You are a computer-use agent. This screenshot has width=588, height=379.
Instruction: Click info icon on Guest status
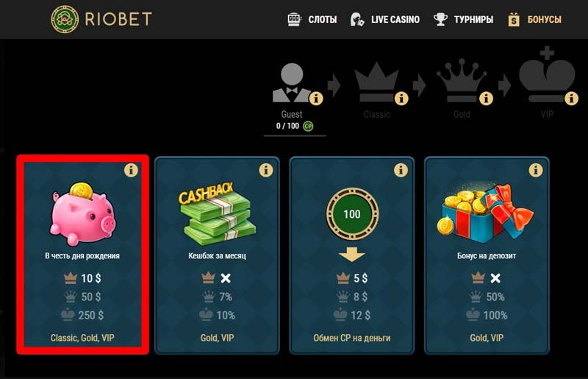316,99
